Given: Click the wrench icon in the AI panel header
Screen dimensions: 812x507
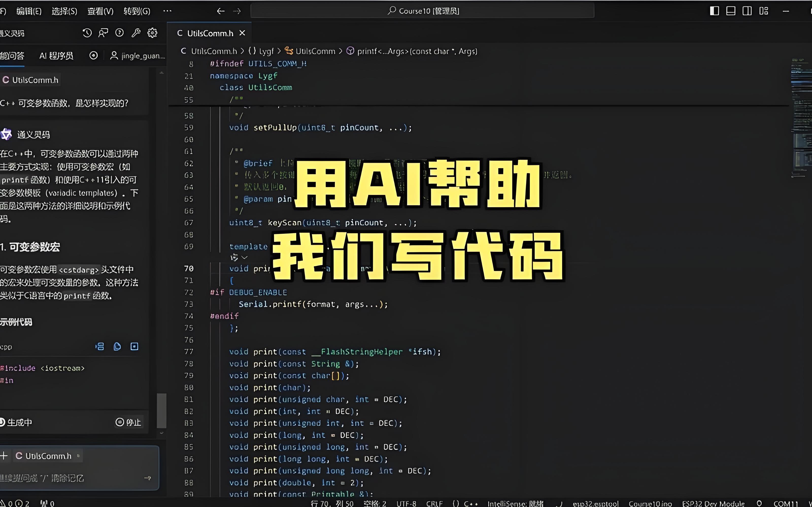Looking at the screenshot, I should click(136, 32).
